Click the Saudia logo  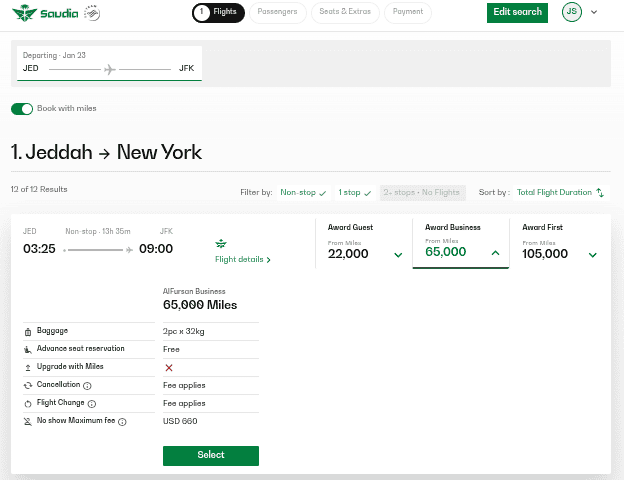45,13
